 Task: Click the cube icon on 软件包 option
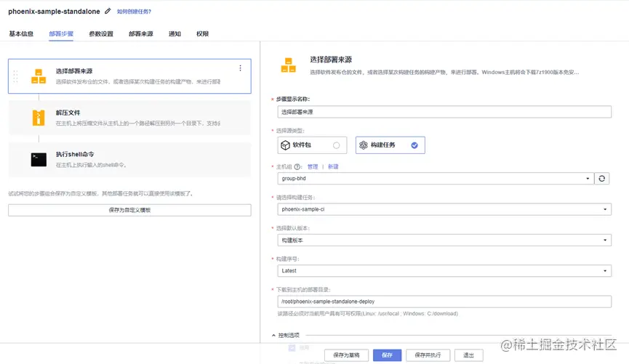point(285,145)
